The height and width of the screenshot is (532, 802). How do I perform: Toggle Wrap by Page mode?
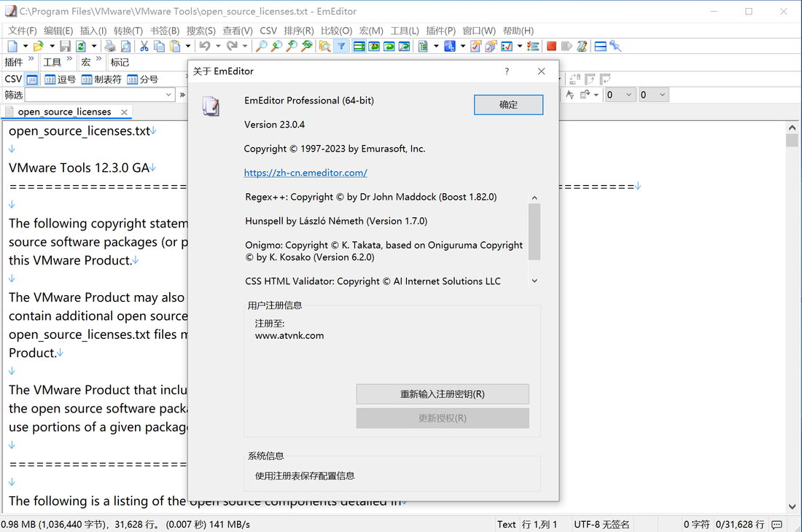405,47
